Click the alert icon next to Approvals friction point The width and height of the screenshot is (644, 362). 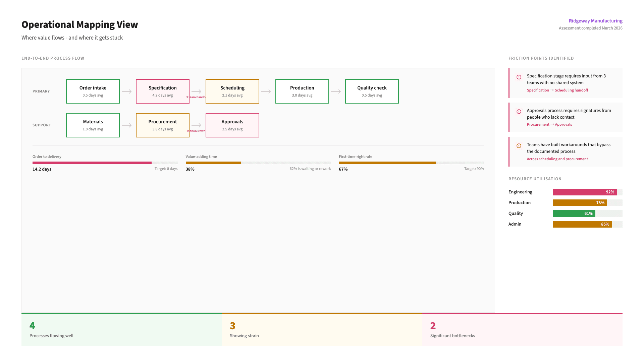pyautogui.click(x=519, y=112)
